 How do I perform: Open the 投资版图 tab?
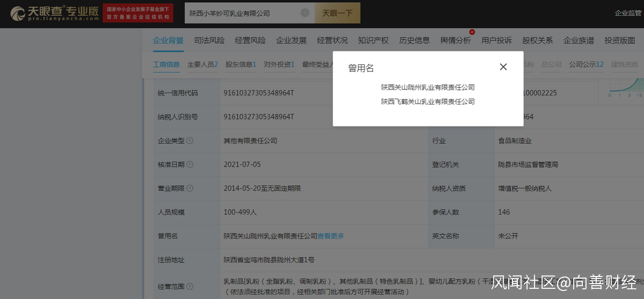(620, 40)
